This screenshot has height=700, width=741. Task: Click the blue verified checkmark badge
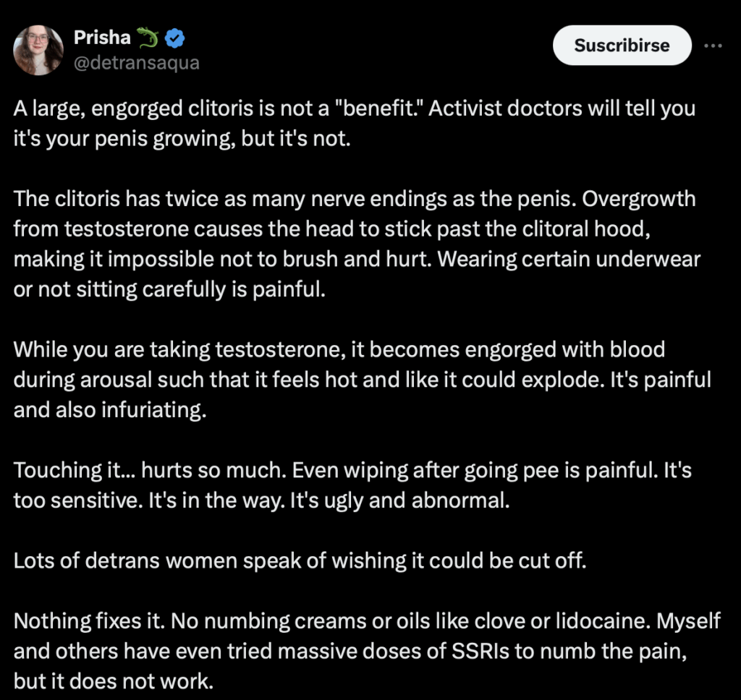tap(175, 38)
